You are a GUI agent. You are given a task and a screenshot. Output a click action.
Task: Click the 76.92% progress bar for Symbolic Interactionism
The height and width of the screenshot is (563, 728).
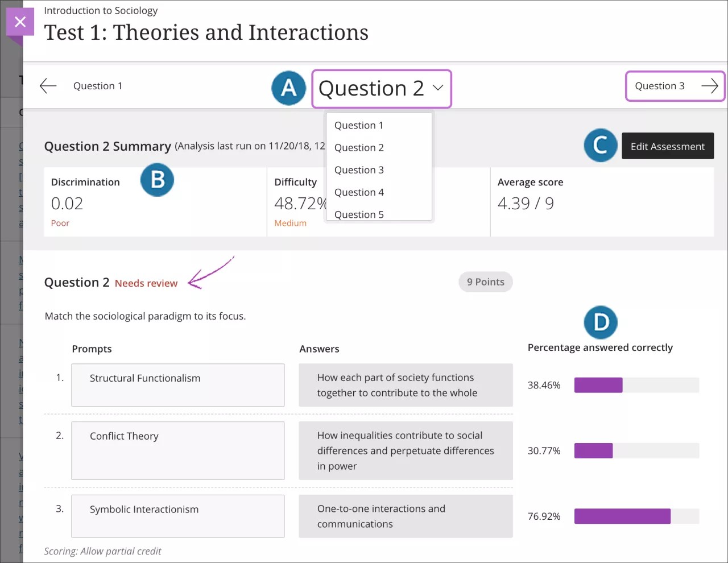click(636, 516)
